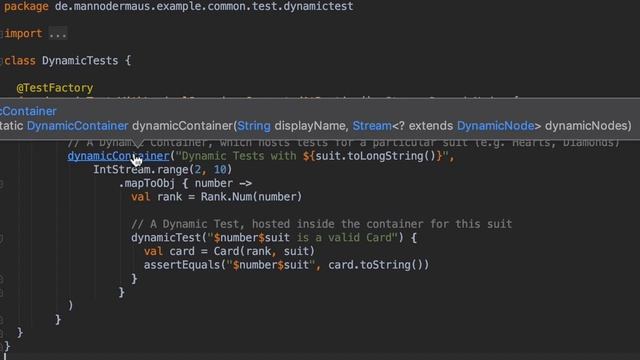This screenshot has height=360, width=640.
Task: Open DynamicContainer return type link in tooltip
Action: coord(78,126)
